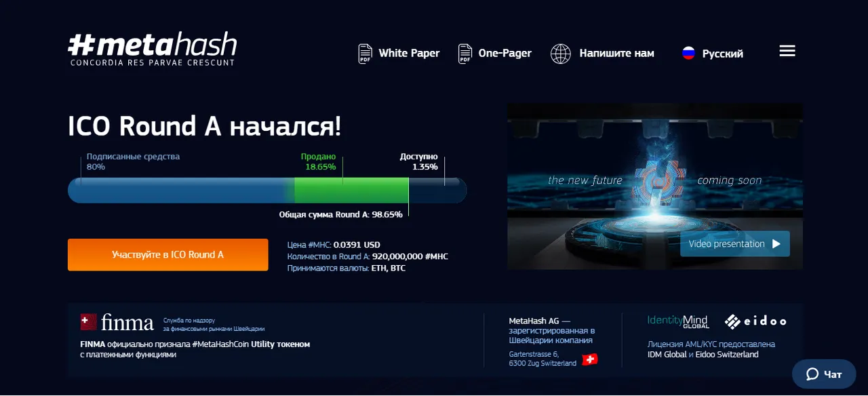Open the White Paper PDF icon
The width and height of the screenshot is (868, 396).
[x=365, y=54]
